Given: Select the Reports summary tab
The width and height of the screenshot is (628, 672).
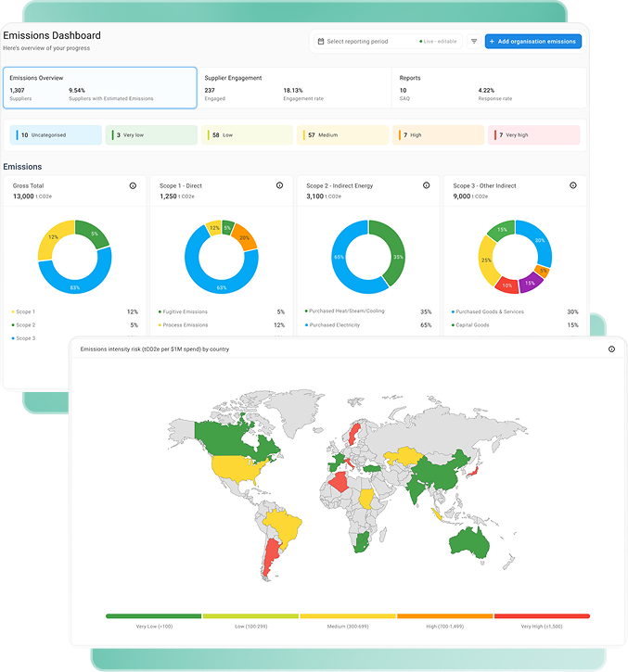Looking at the screenshot, I should (489, 88).
